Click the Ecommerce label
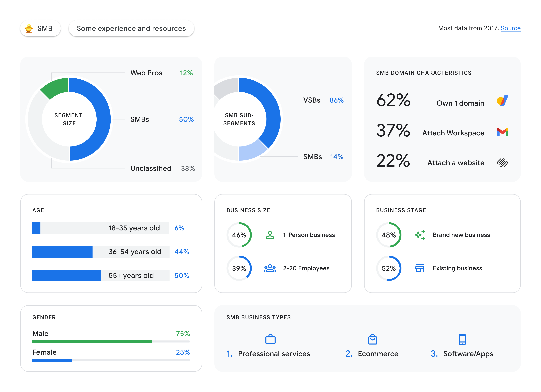 coord(378,354)
